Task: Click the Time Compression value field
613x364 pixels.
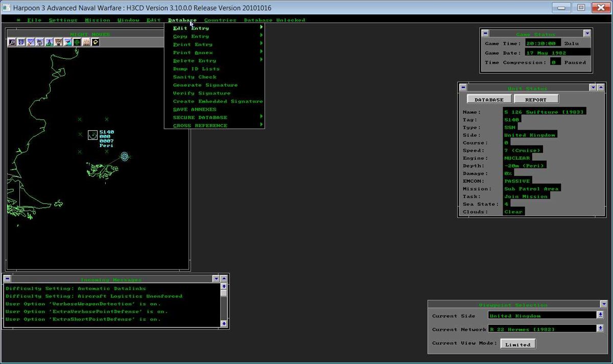Action: pyautogui.click(x=556, y=62)
